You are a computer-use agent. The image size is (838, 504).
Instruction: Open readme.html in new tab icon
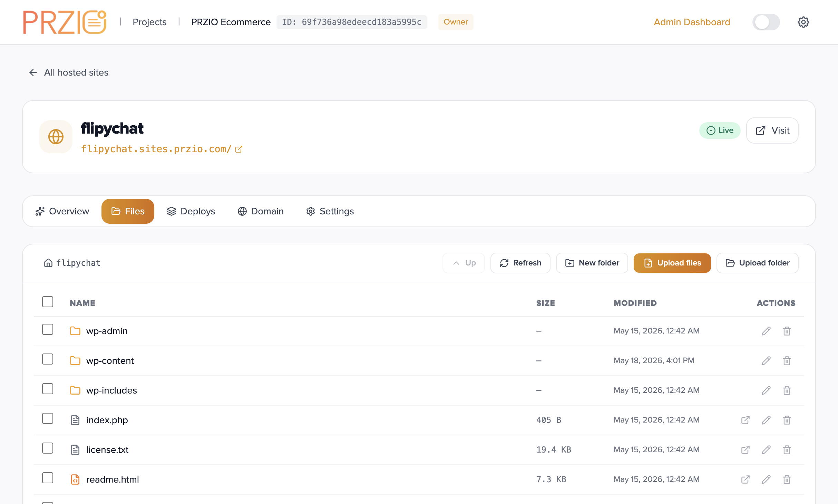coord(746,479)
